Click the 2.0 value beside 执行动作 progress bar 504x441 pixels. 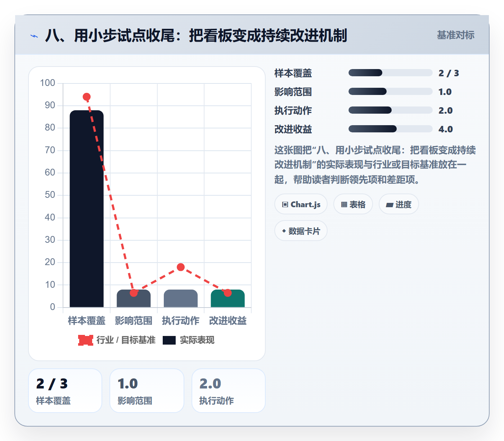[446, 110]
